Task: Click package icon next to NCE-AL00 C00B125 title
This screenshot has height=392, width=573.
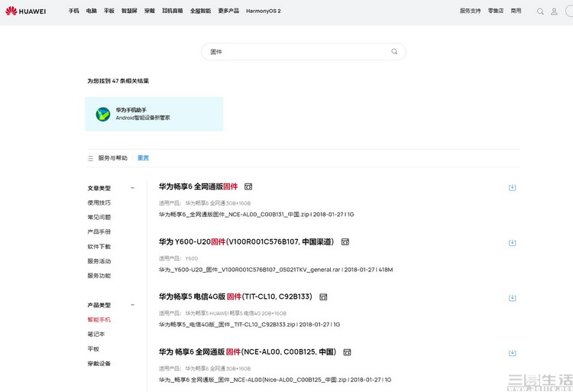Action: 347,352
